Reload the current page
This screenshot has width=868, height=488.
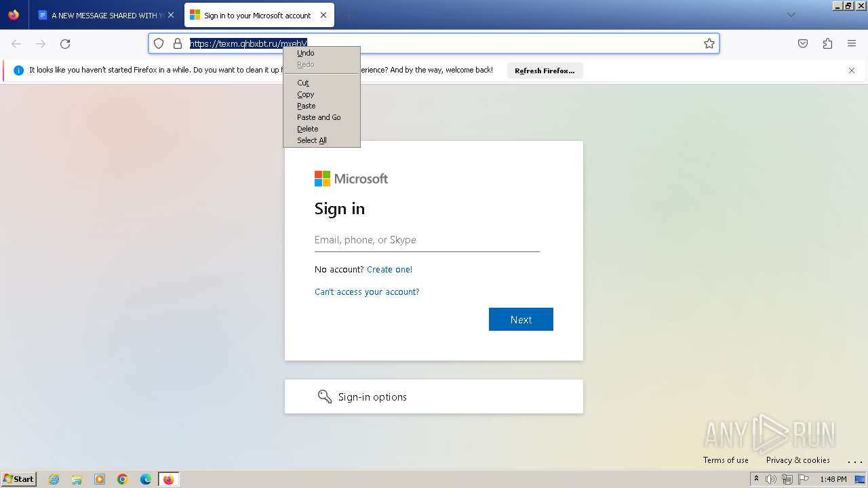point(65,43)
